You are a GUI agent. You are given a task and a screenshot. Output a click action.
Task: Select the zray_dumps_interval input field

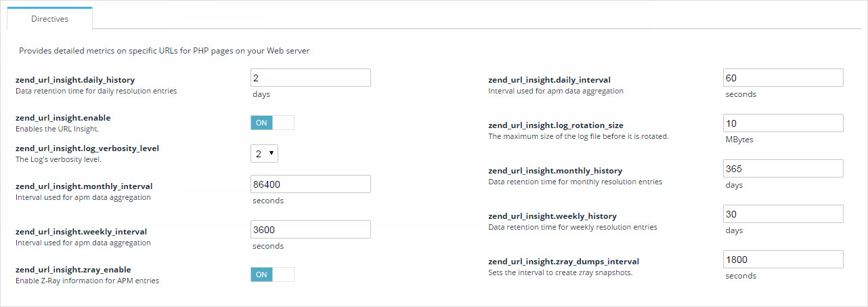click(x=783, y=260)
